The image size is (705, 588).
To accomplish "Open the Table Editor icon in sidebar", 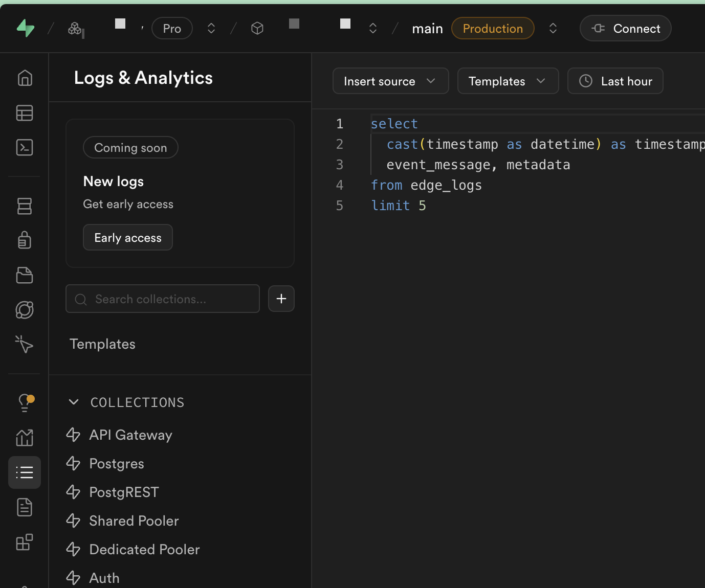I will (25, 113).
